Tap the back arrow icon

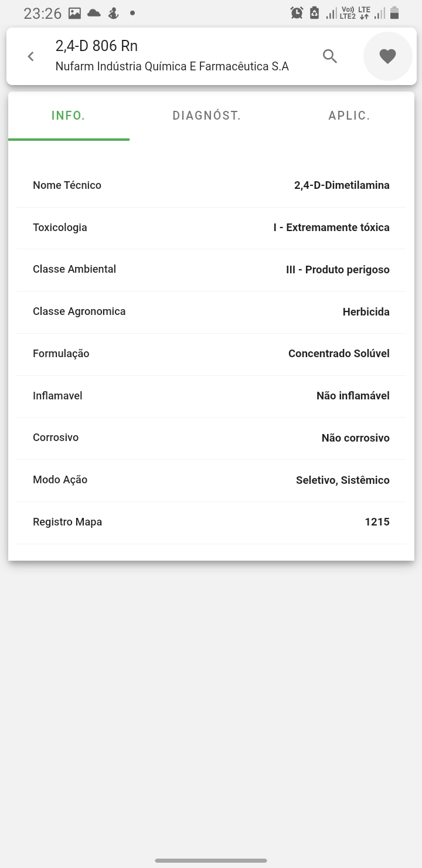coord(31,56)
